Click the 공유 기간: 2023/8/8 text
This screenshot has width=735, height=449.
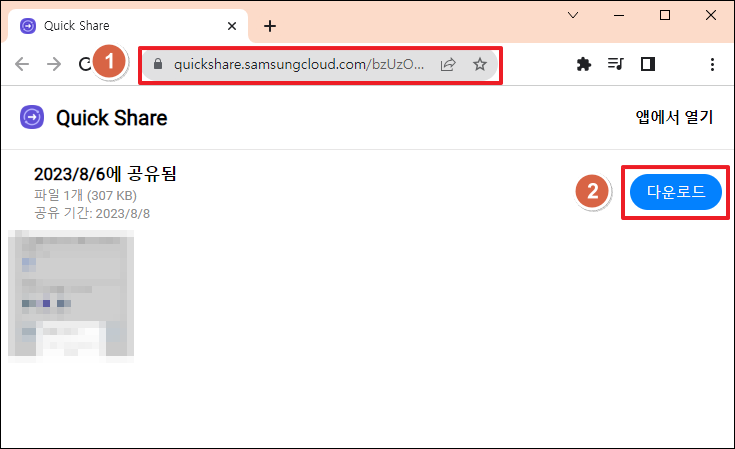92,214
